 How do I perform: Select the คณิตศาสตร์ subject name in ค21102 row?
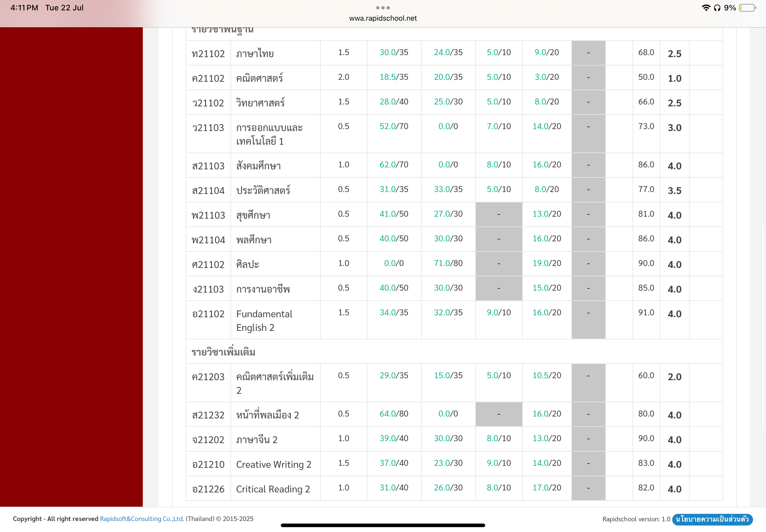[259, 78]
